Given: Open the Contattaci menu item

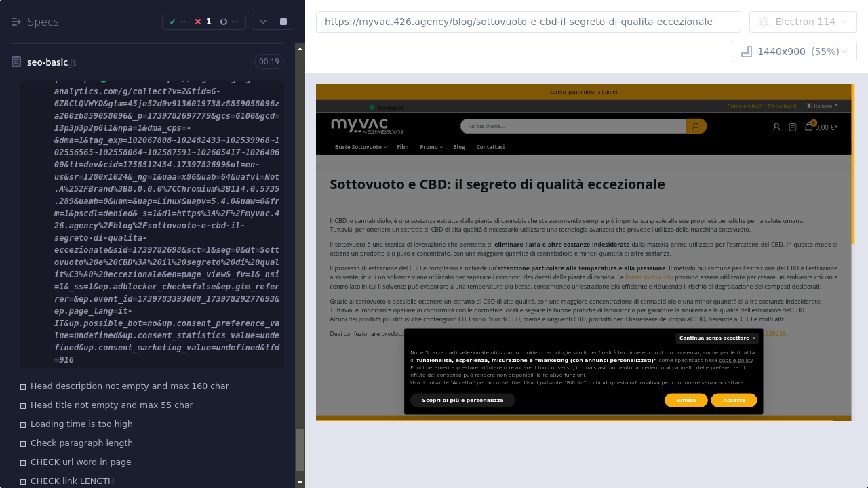Looking at the screenshot, I should (490, 147).
